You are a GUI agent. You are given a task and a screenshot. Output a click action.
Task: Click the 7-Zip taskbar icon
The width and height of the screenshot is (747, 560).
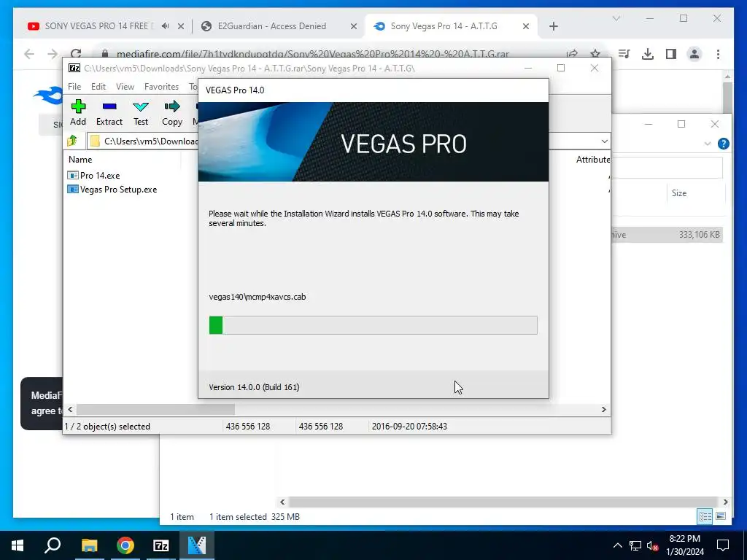161,545
